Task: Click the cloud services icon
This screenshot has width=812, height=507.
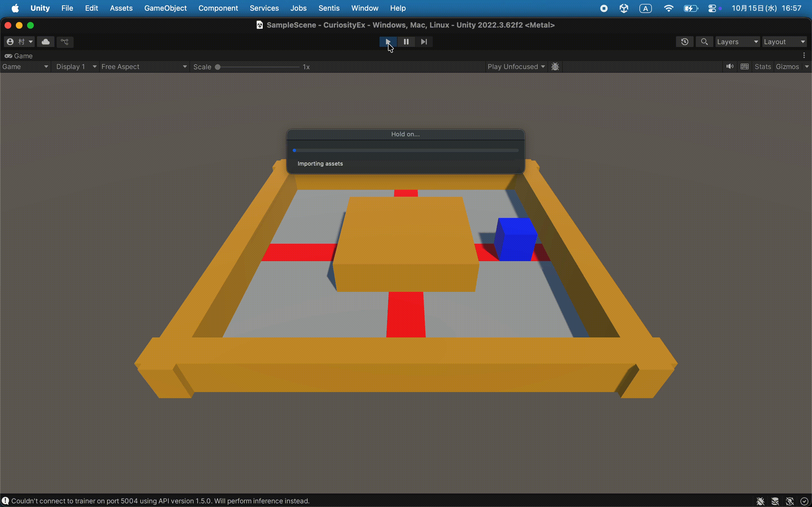Action: [46, 42]
